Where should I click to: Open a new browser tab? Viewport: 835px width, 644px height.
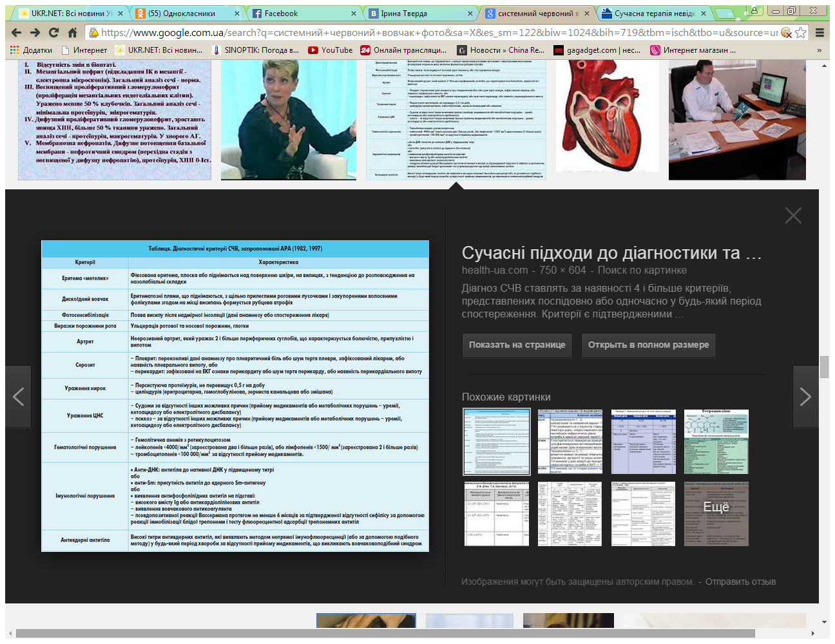(x=724, y=13)
